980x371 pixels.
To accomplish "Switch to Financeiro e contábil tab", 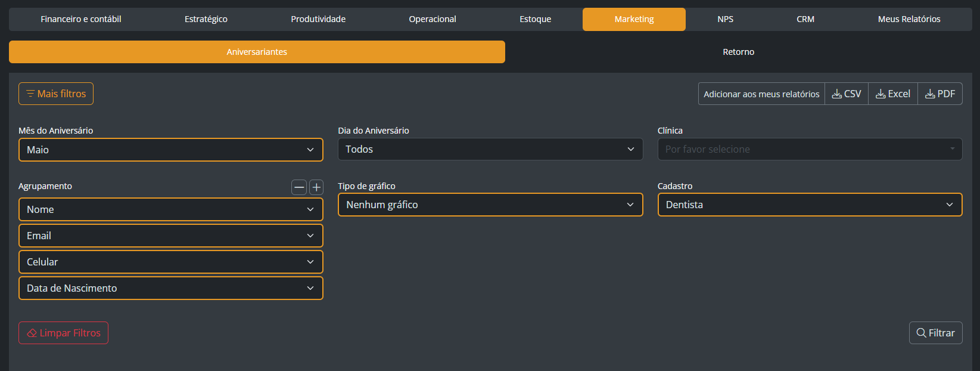I will 81,19.
